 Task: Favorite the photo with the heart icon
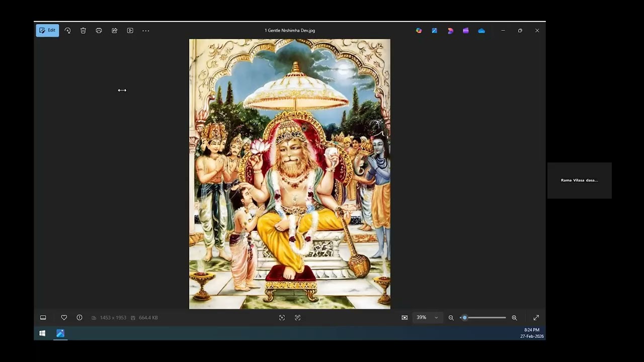coord(64,318)
